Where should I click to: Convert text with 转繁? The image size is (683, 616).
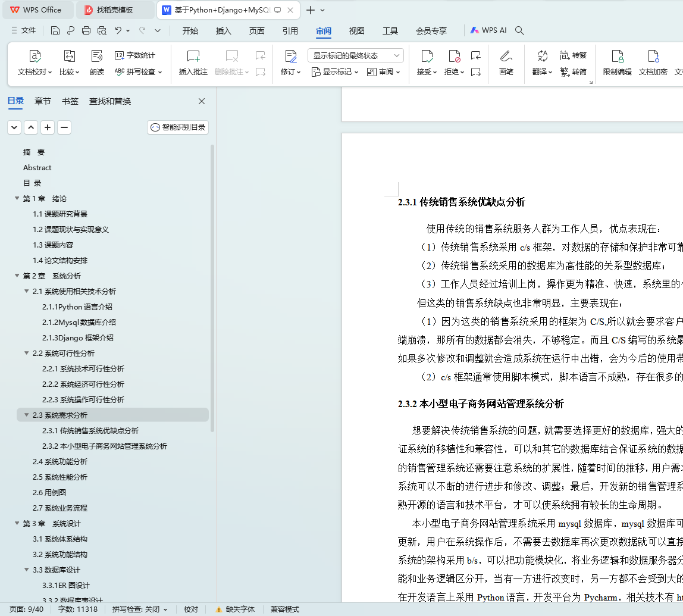(574, 55)
